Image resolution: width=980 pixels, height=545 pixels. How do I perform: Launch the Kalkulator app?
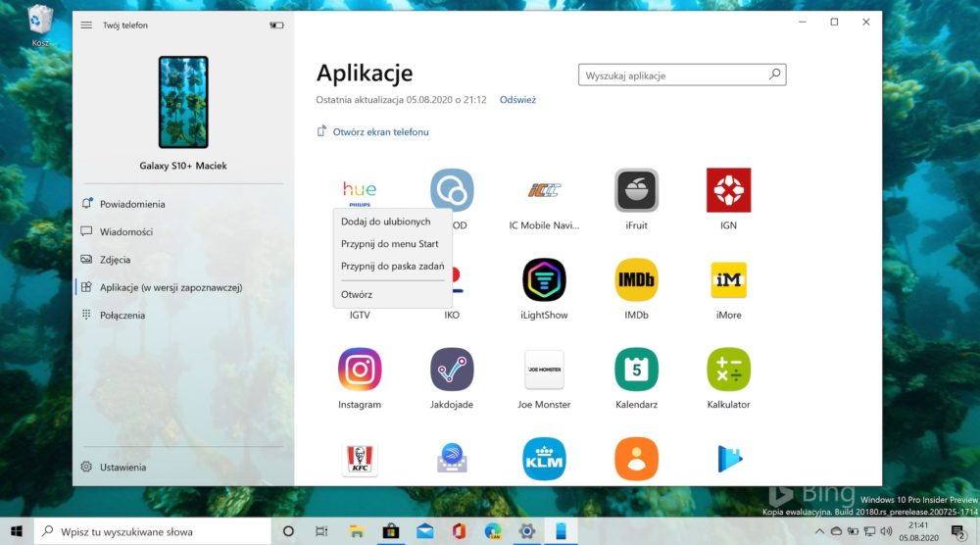[728, 370]
